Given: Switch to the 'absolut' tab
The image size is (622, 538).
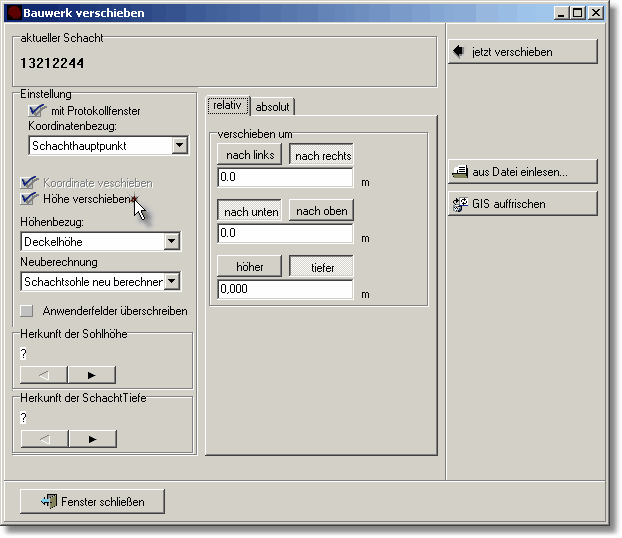Looking at the screenshot, I should [272, 107].
